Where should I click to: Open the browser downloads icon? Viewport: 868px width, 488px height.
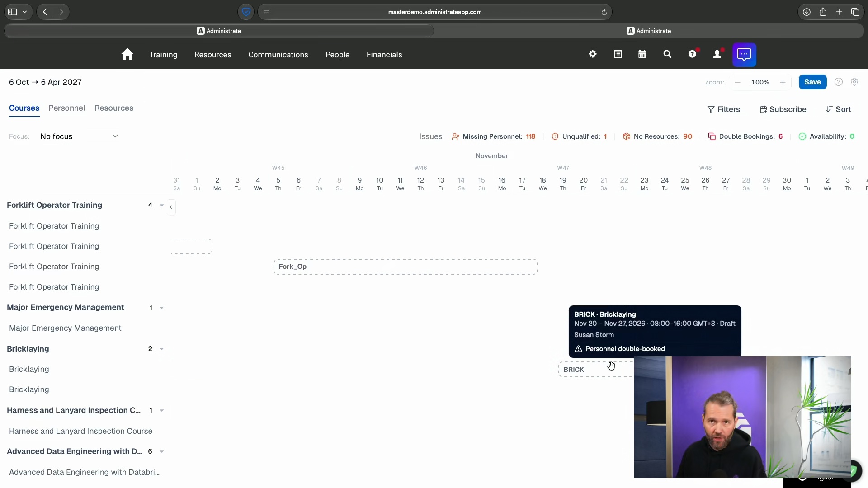807,12
